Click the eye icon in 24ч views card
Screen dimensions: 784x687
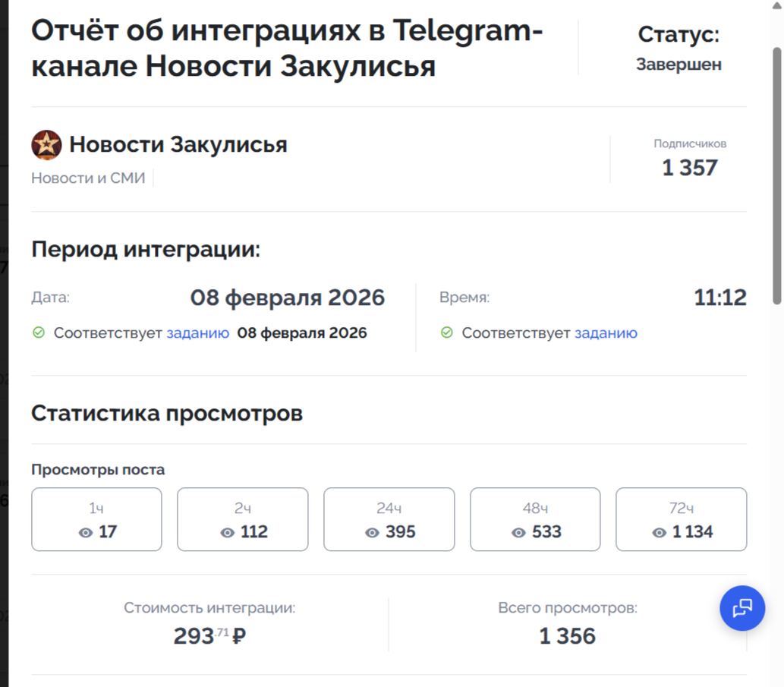coord(372,533)
